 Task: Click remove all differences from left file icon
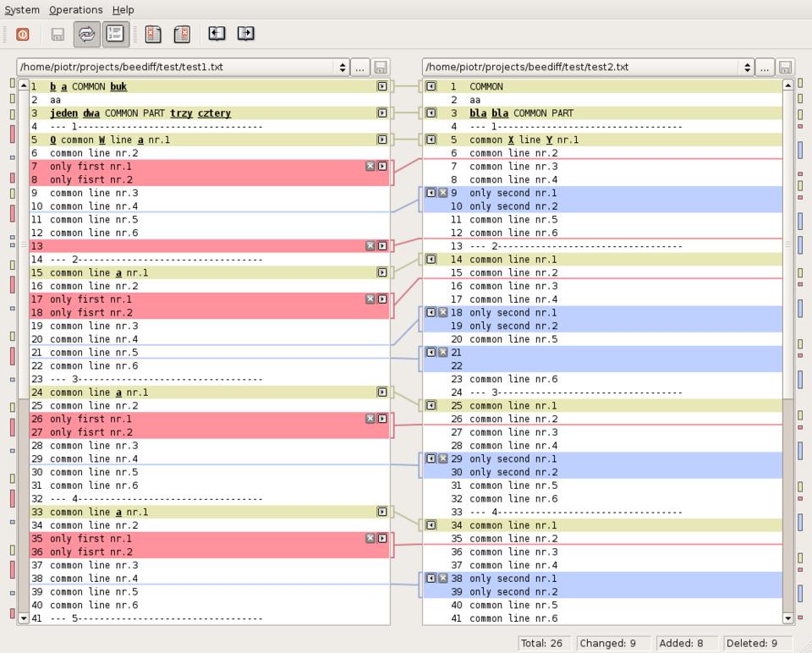click(153, 34)
